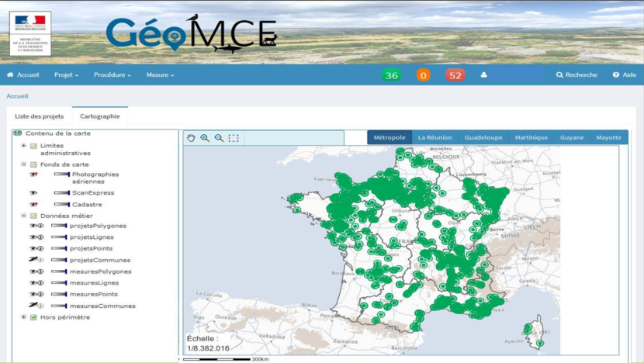644x363 pixels.
Task: Click the info icon for mesuresPolygones
Action: (40, 271)
